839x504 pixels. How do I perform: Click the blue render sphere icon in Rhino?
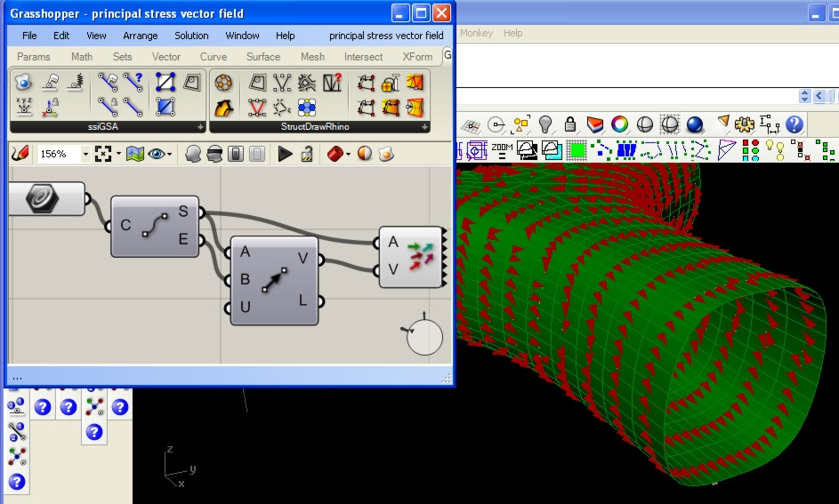695,124
